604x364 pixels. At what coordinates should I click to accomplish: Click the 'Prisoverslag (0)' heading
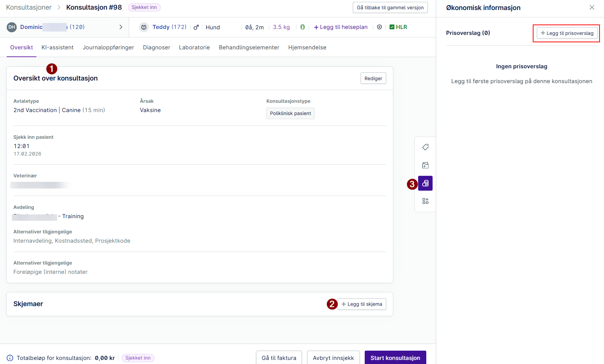pos(468,33)
